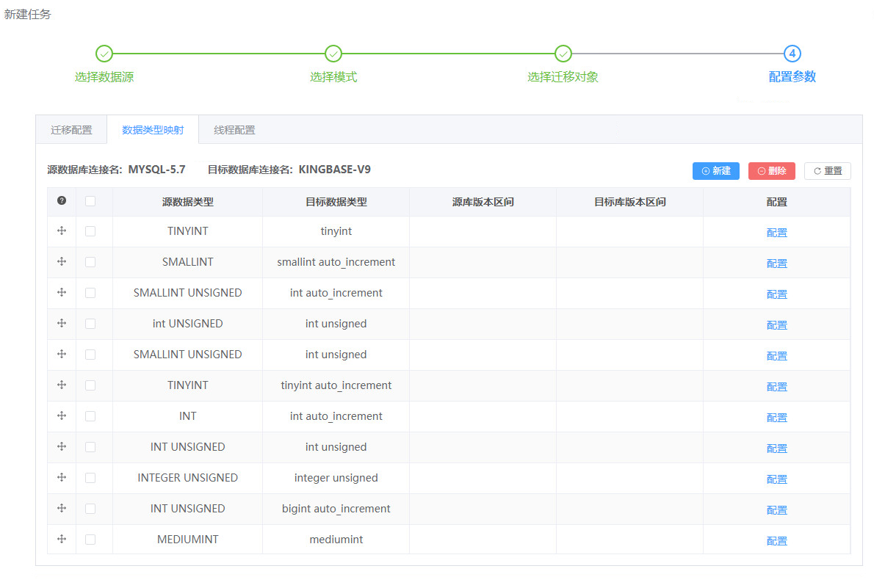
Task: Click the 配置参数 step label
Action: [x=792, y=77]
